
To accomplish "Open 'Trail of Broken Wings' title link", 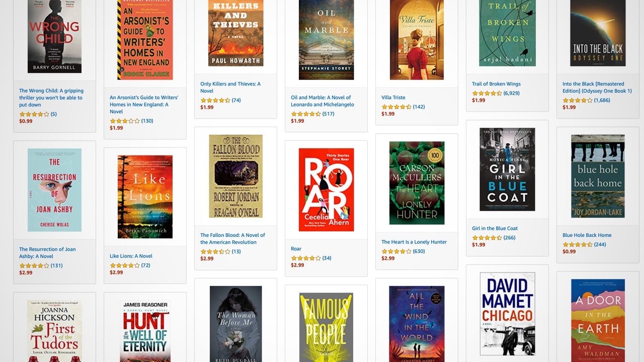I will (x=496, y=84).
